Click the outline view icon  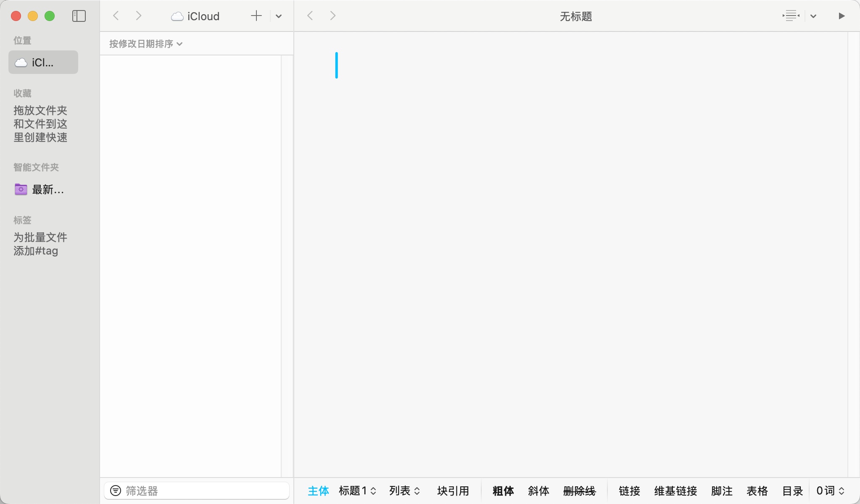coord(791,16)
